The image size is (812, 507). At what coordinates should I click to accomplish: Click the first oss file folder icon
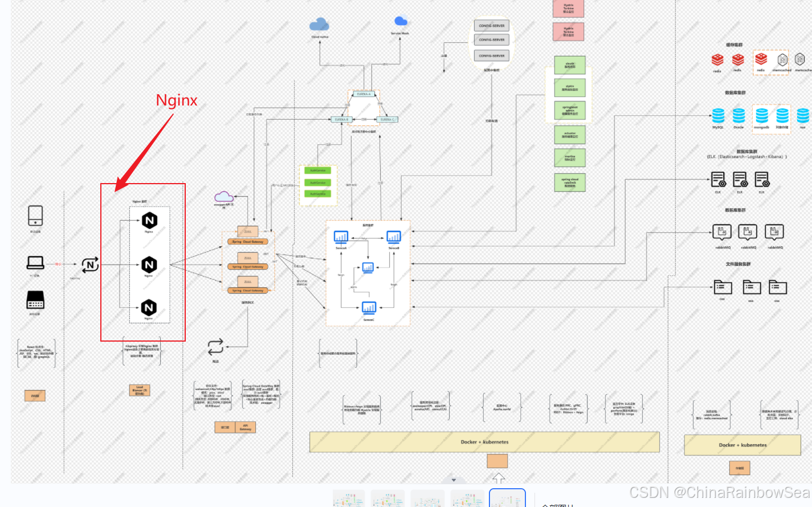[x=723, y=287]
